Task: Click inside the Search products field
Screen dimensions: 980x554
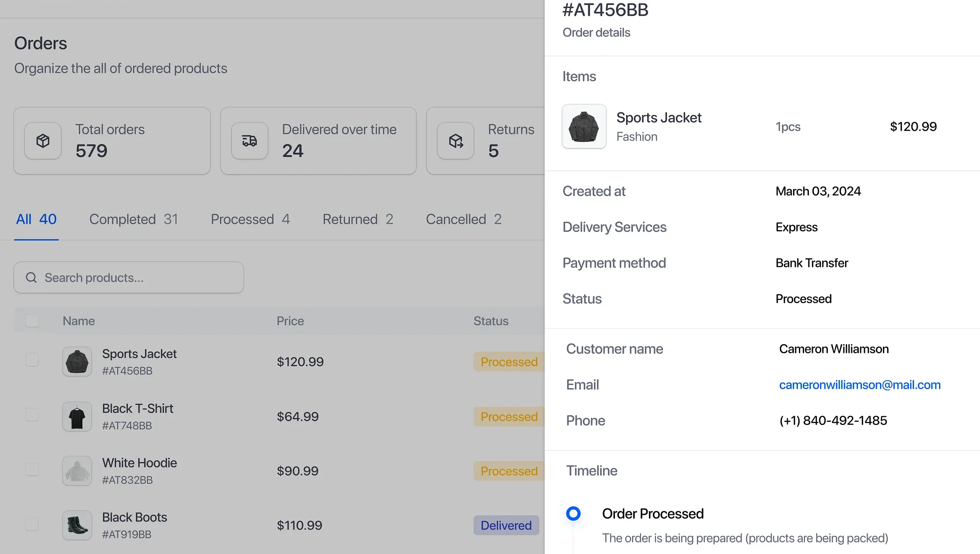Action: (x=128, y=278)
